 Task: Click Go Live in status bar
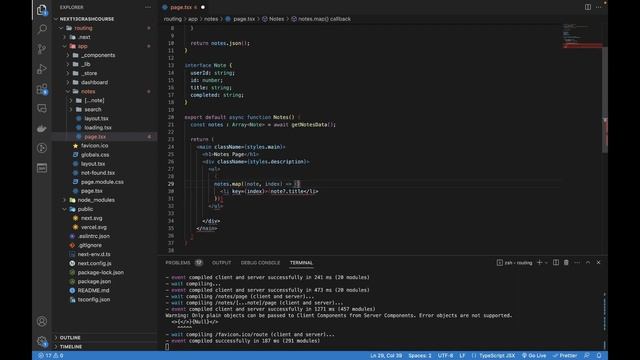(534, 356)
